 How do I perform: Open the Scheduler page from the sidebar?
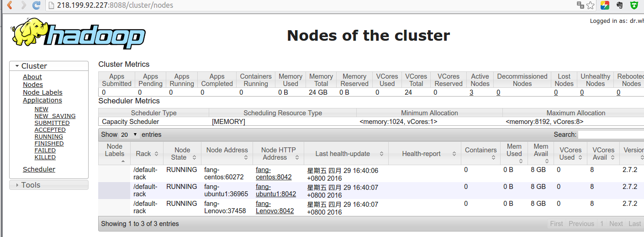(39, 169)
